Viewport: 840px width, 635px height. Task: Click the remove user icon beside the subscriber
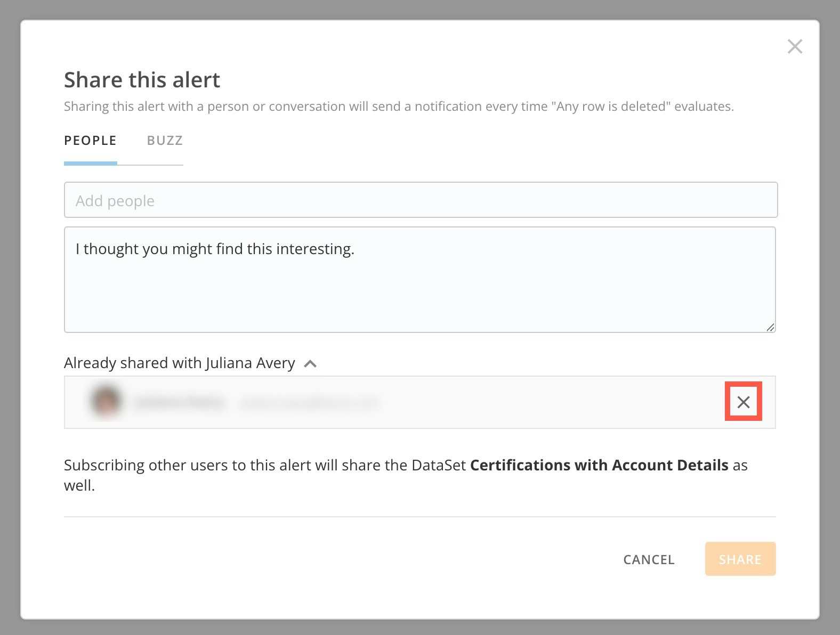click(744, 402)
